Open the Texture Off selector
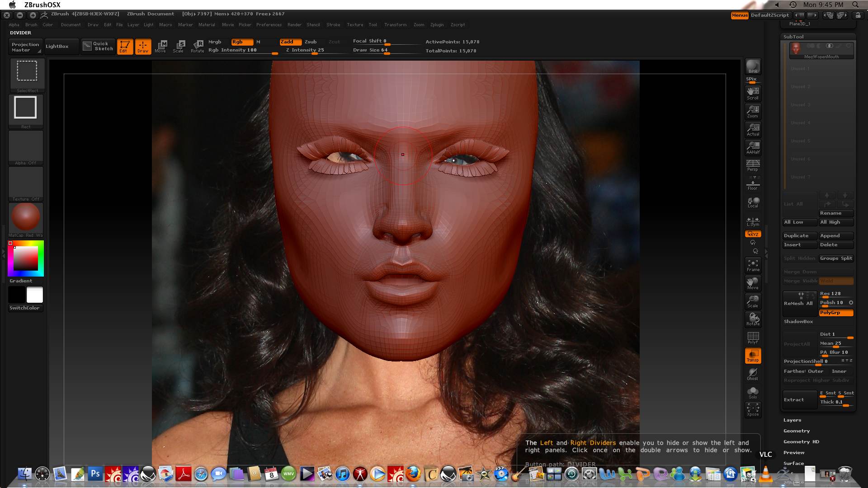This screenshot has height=488, width=868. click(26, 183)
